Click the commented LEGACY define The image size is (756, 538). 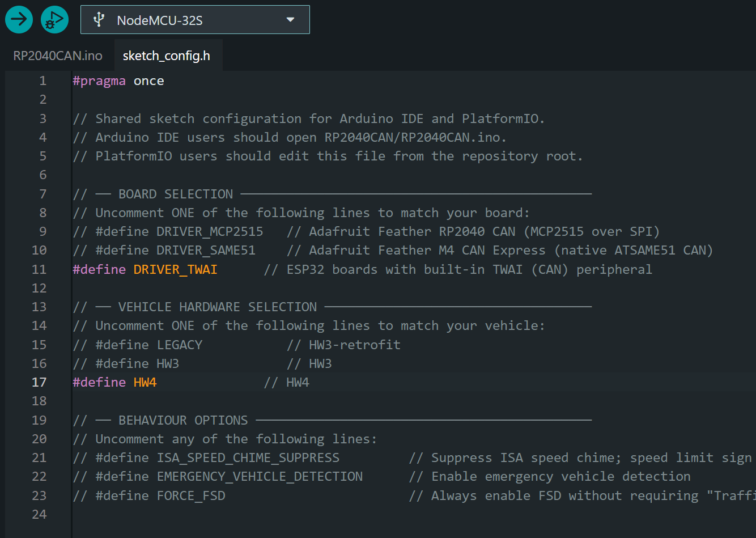(179, 345)
